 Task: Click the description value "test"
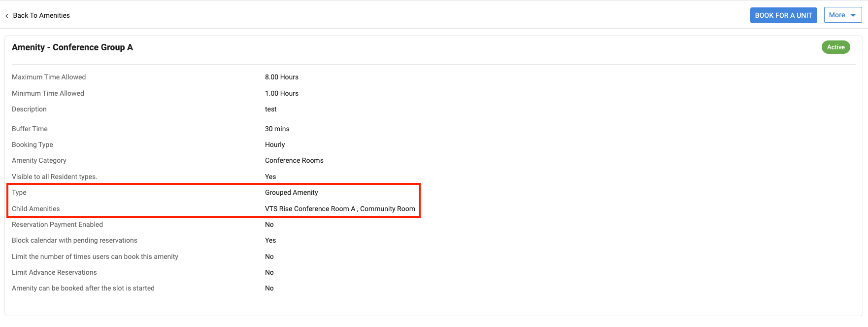(x=271, y=109)
